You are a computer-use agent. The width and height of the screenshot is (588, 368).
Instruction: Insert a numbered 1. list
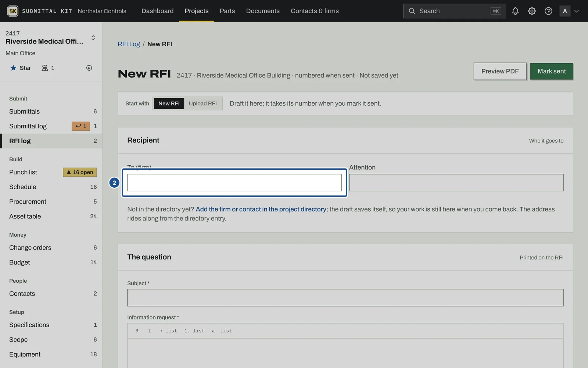[x=194, y=331]
